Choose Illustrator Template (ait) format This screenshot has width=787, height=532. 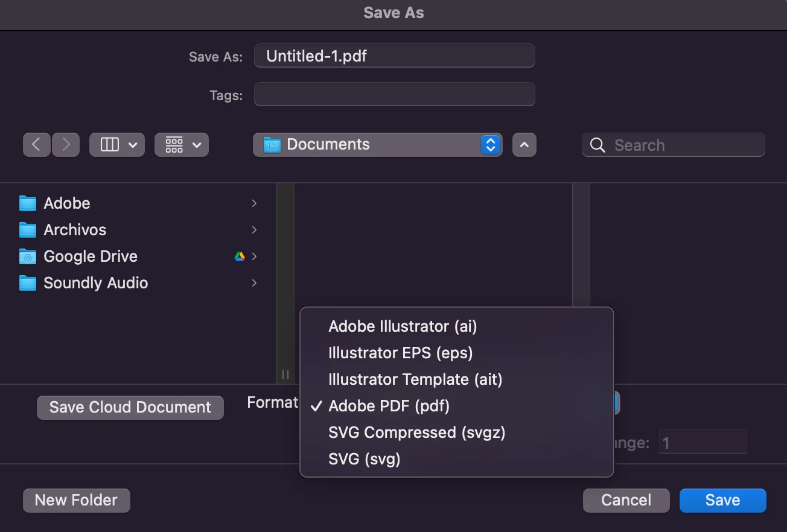pyautogui.click(x=457, y=379)
